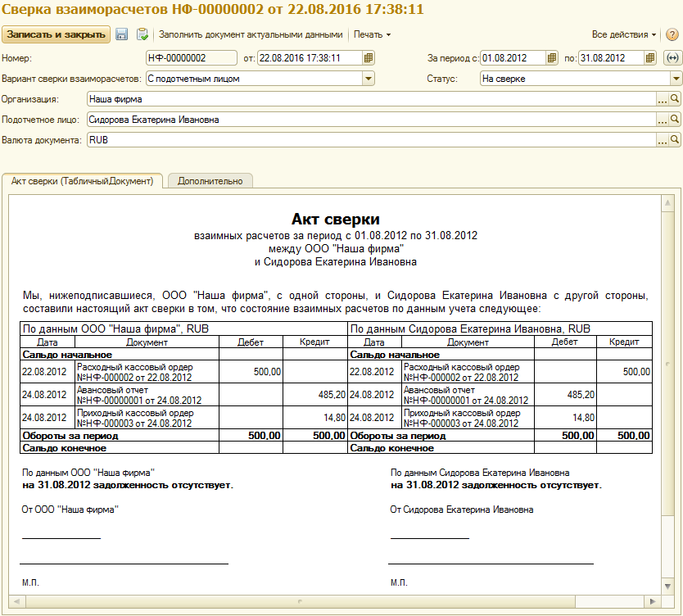Viewport: 683px width, 616px height.
Task: Click the Валюта документа field with RUB
Action: point(372,140)
